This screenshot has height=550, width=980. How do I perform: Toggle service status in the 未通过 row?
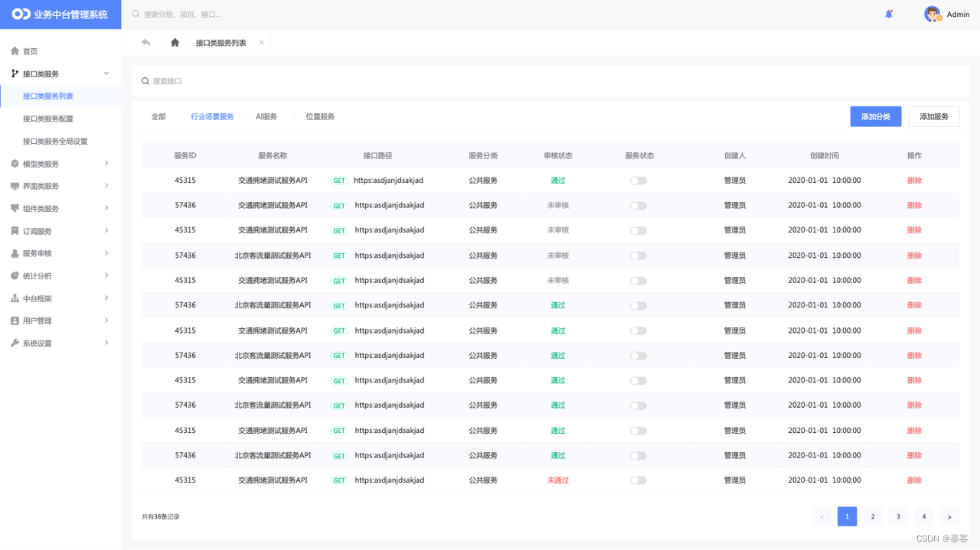click(639, 480)
